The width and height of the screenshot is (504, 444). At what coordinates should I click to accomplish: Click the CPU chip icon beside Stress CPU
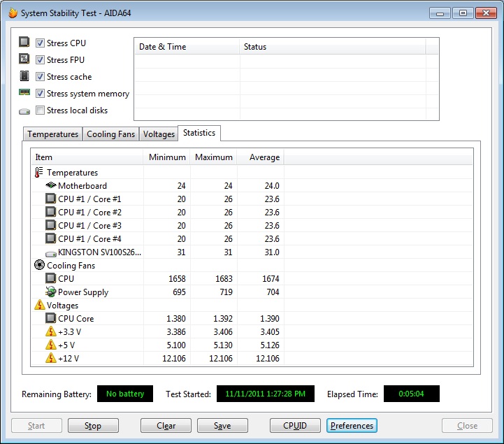[x=24, y=42]
